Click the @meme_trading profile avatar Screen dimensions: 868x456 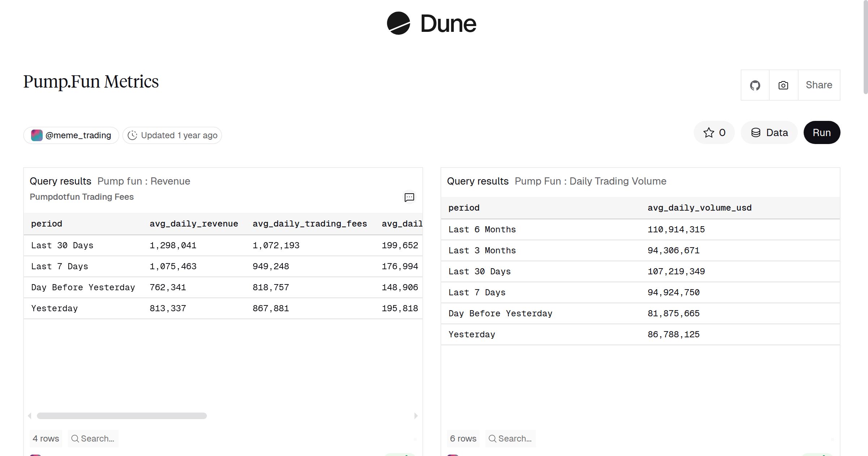(37, 135)
